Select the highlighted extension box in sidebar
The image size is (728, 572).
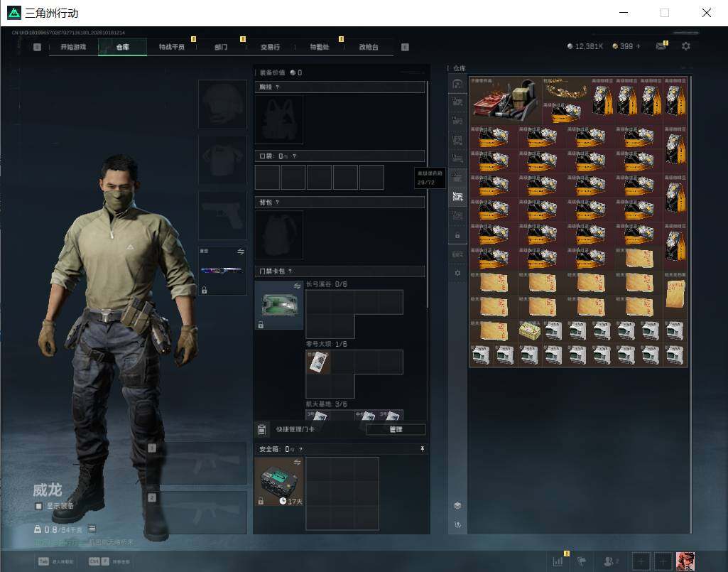click(457, 197)
